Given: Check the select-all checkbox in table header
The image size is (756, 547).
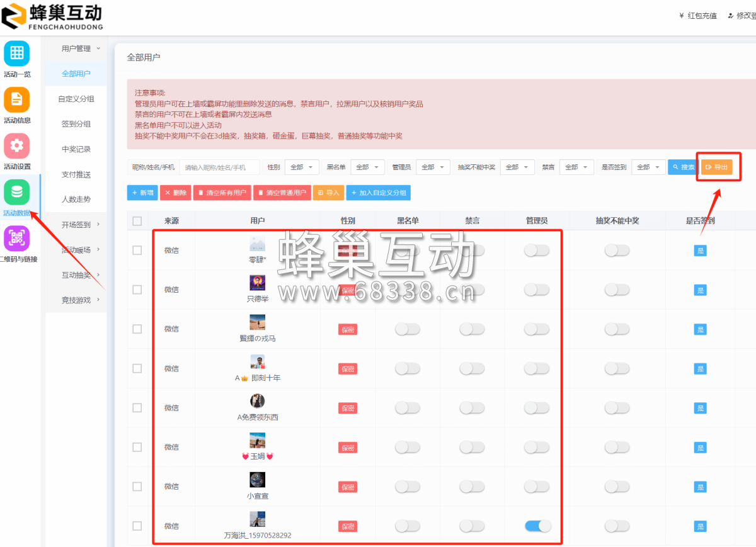Looking at the screenshot, I should (138, 219).
